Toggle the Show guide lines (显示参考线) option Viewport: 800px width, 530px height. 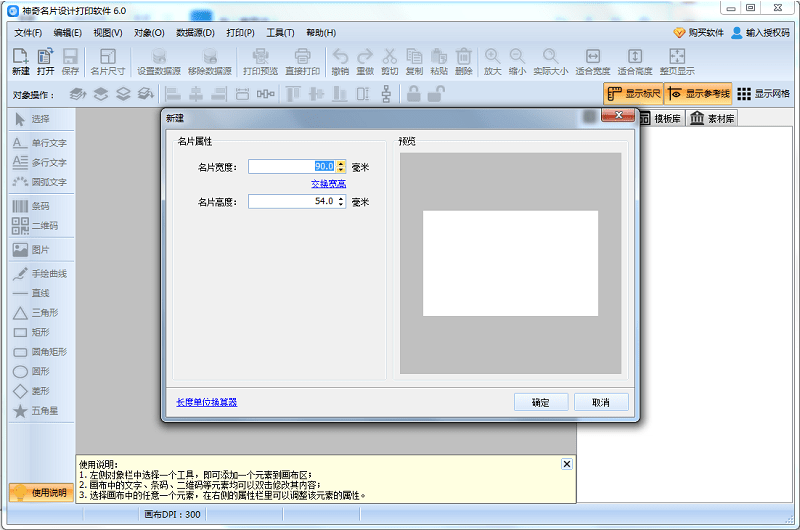click(698, 94)
